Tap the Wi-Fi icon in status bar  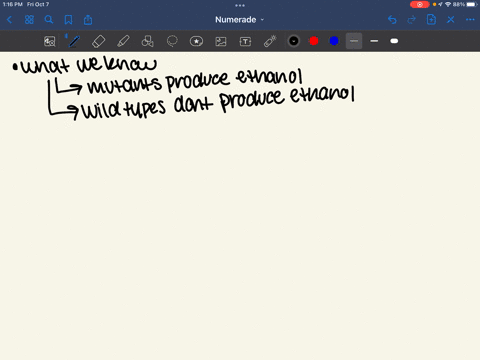click(448, 4)
